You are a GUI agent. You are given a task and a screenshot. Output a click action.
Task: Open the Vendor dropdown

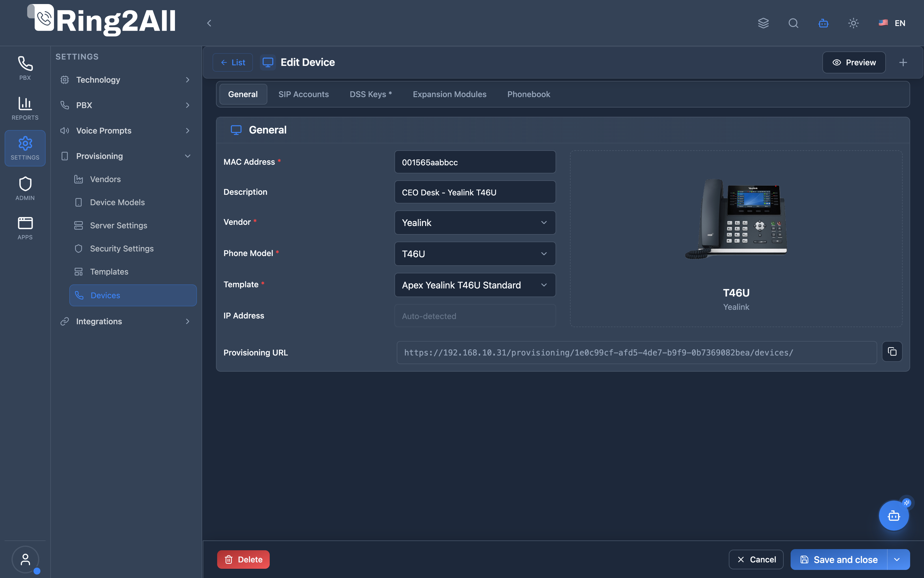coord(475,223)
